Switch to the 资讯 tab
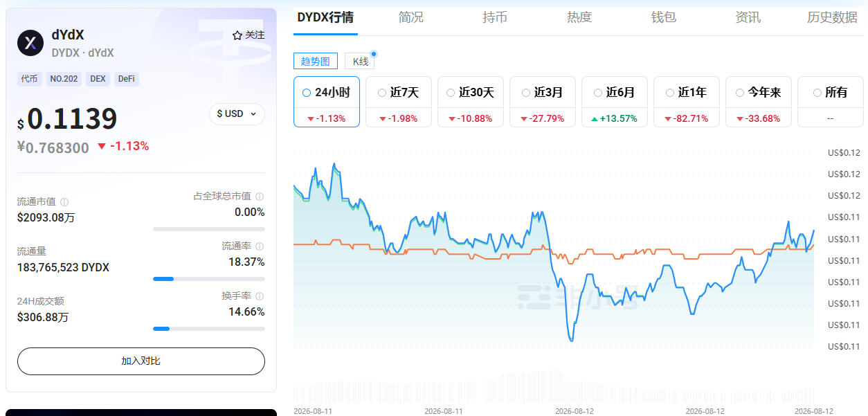Viewport: 868px width, 416px height. click(748, 17)
